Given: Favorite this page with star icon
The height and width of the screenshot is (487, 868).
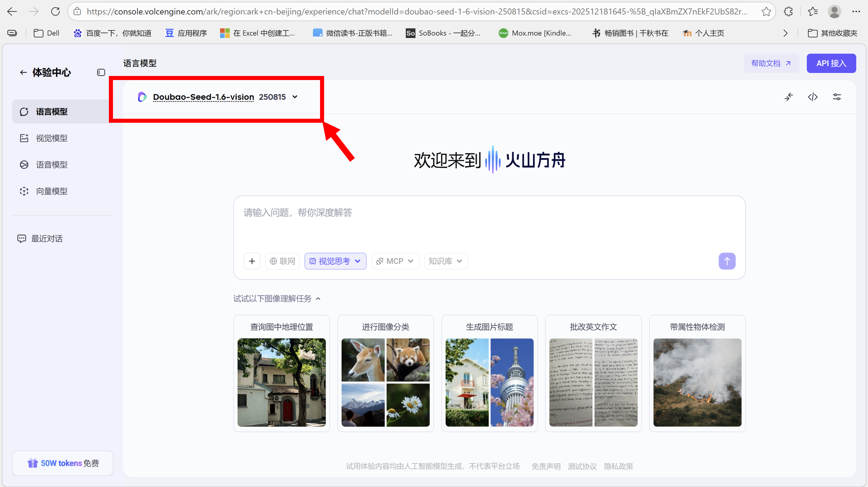Looking at the screenshot, I should (x=766, y=12).
